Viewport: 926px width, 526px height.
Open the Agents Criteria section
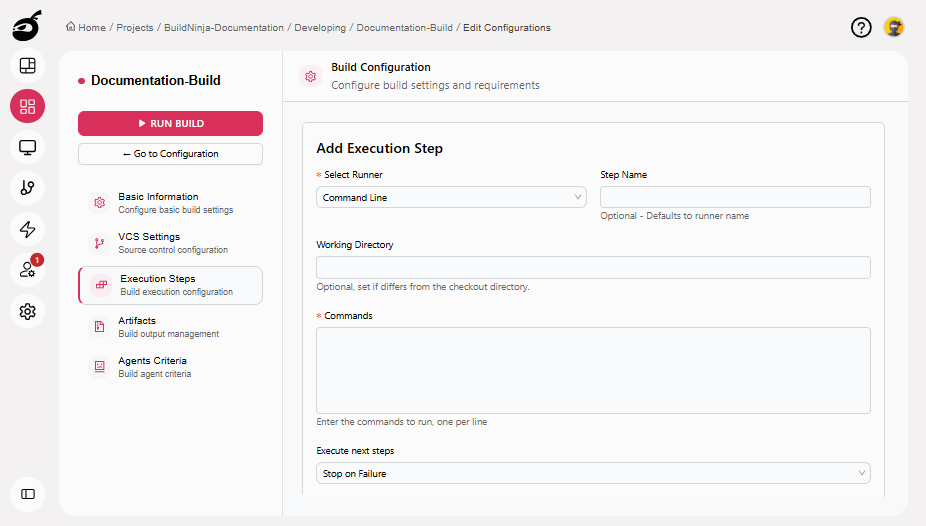[x=170, y=367]
